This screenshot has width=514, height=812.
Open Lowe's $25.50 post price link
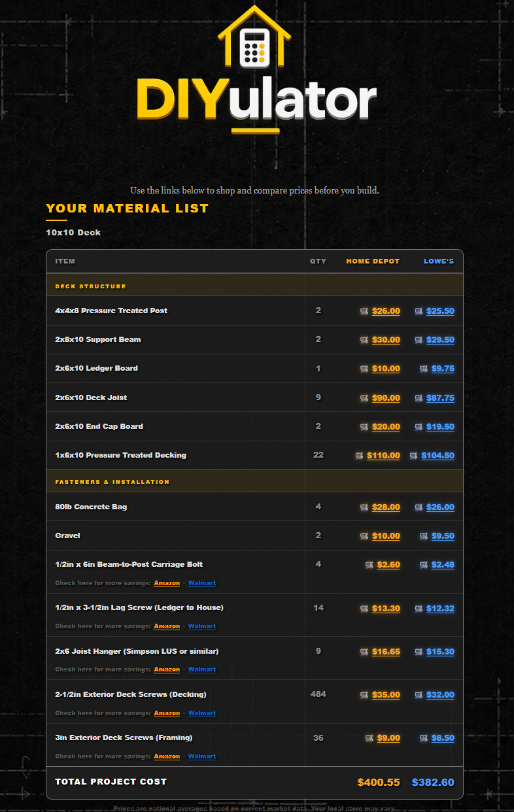(440, 311)
